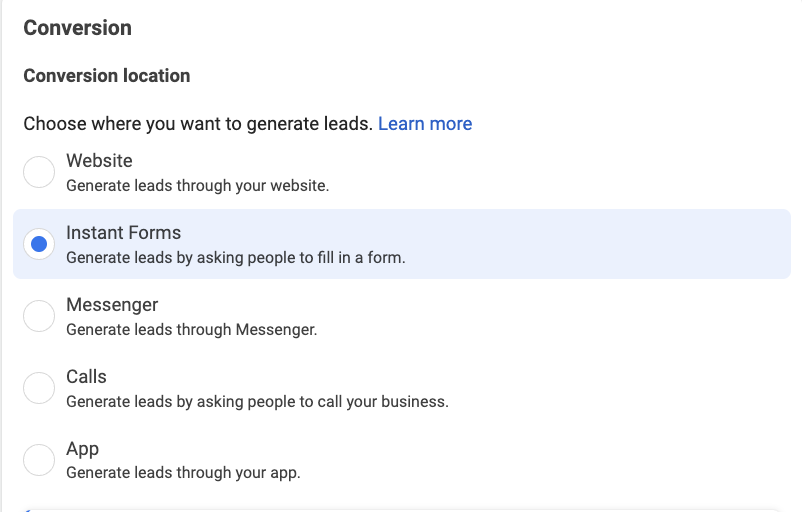
Task: Click 'Generate leads through your website' description
Action: click(x=197, y=186)
